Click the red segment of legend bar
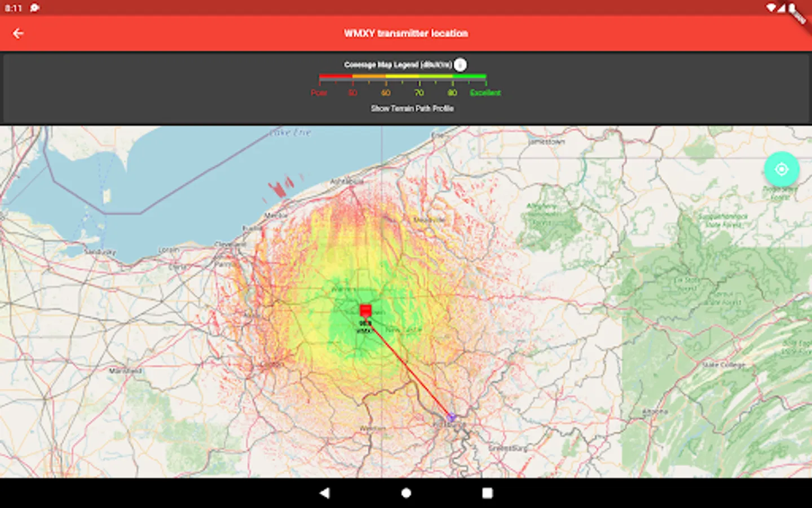This screenshot has width=812, height=508. click(x=336, y=76)
